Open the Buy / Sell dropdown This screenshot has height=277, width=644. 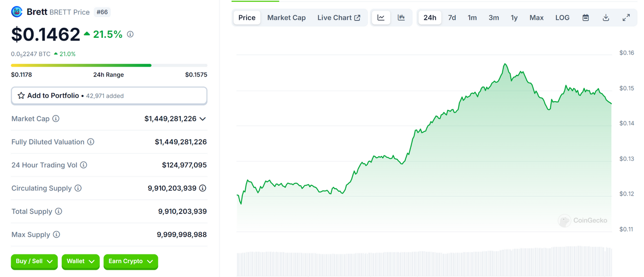click(34, 261)
